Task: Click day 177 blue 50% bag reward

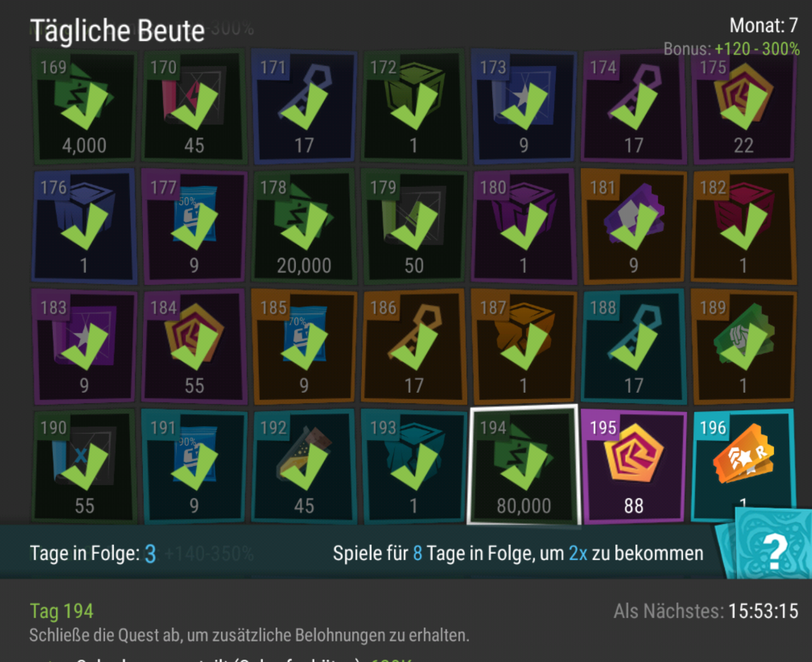Action: coord(194,227)
